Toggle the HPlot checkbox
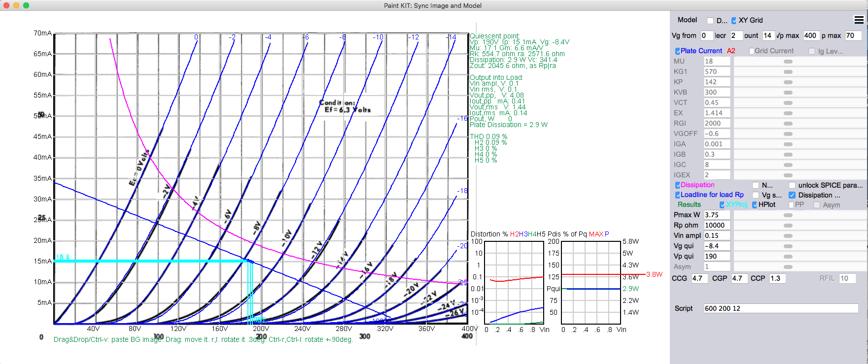868x364 pixels. point(755,205)
